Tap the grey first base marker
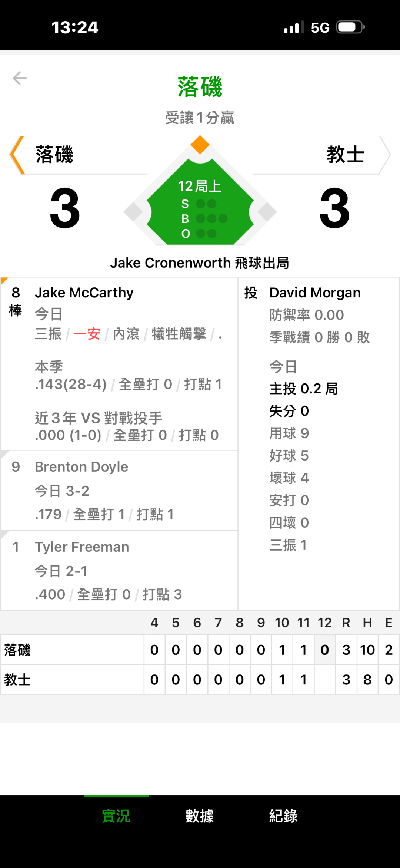The height and width of the screenshot is (868, 400). (x=267, y=212)
